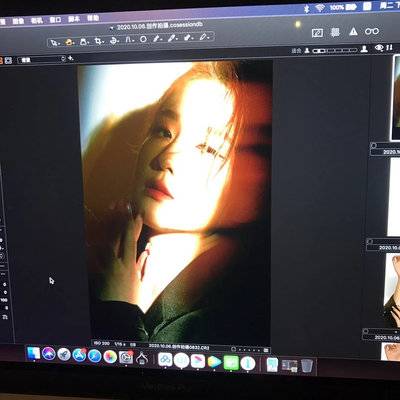Toggle the viewer eye icon

(379, 48)
